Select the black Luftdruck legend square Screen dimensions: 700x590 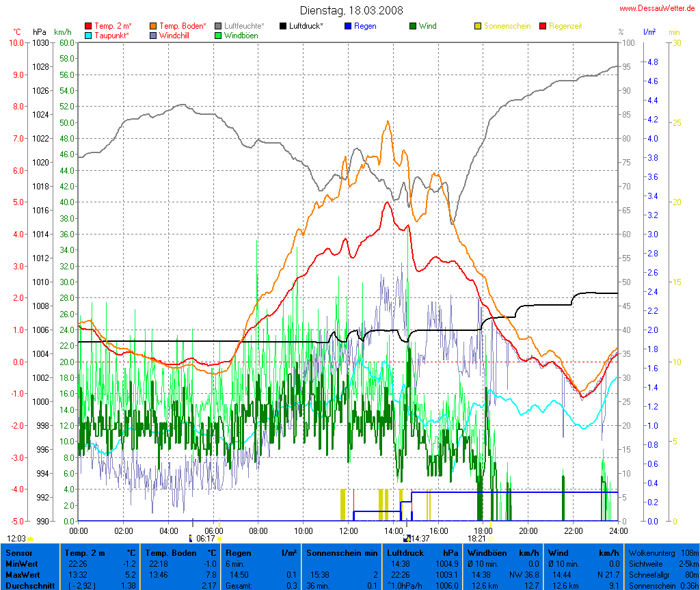(283, 26)
